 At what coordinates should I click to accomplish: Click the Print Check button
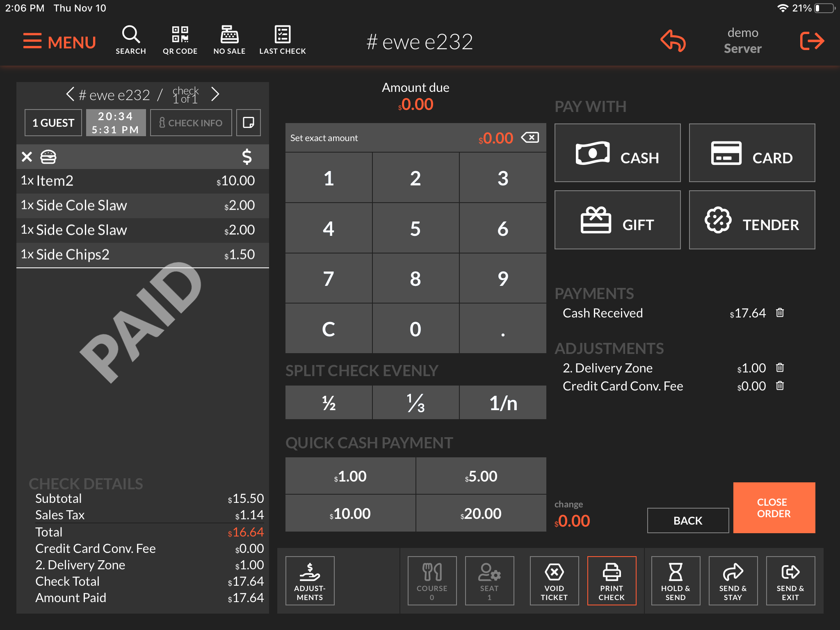(611, 580)
